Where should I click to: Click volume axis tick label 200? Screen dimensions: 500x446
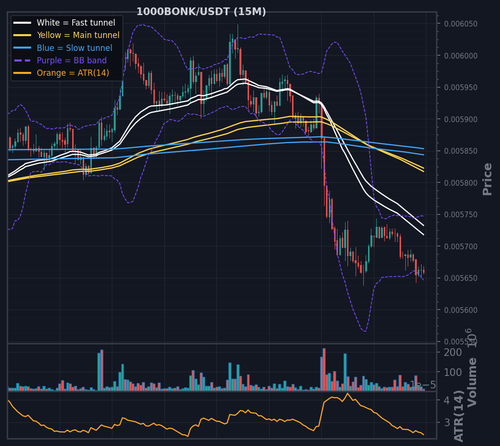coord(453,352)
